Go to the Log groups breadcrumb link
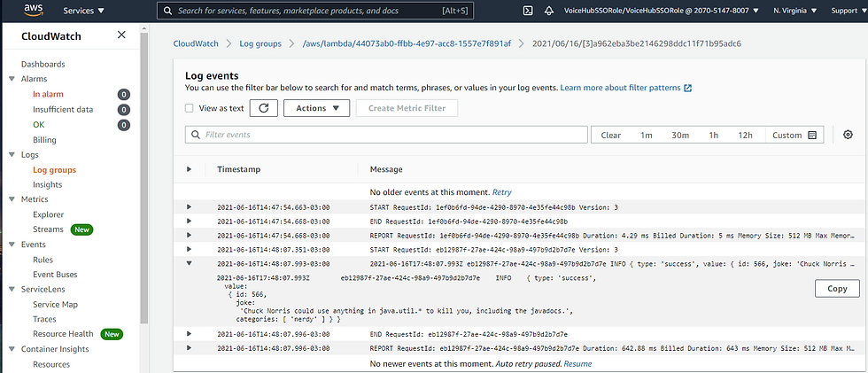Viewport: 868px width, 373px height. (260, 43)
